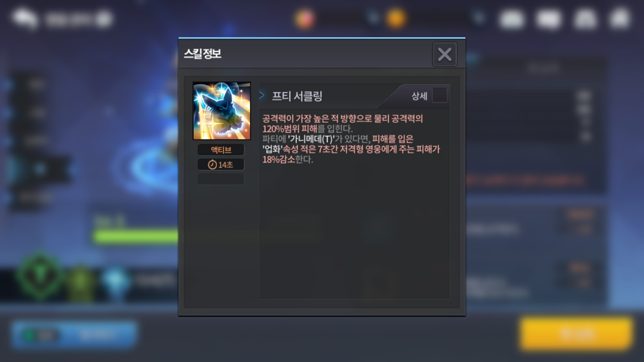The width and height of the screenshot is (644, 362).
Task: Click the arrow beside 프티 서클링
Action: click(262, 95)
